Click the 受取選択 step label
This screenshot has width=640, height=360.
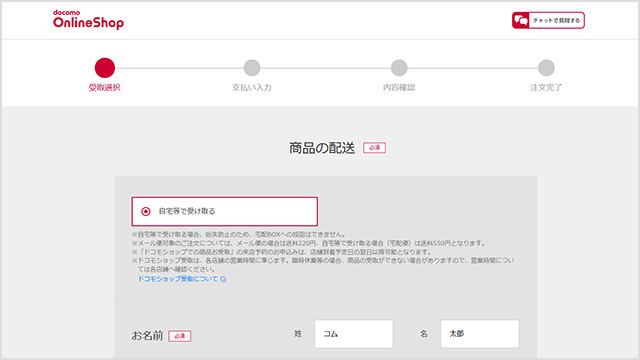104,87
